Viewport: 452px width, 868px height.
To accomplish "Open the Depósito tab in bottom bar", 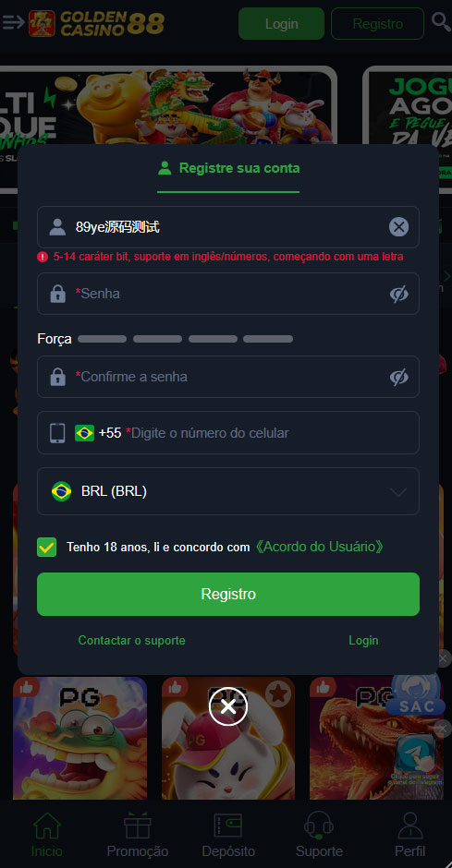I will pos(228,835).
